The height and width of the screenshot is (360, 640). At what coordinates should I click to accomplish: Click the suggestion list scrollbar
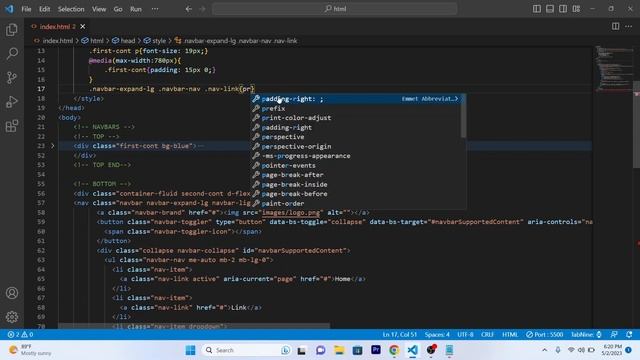(463, 116)
